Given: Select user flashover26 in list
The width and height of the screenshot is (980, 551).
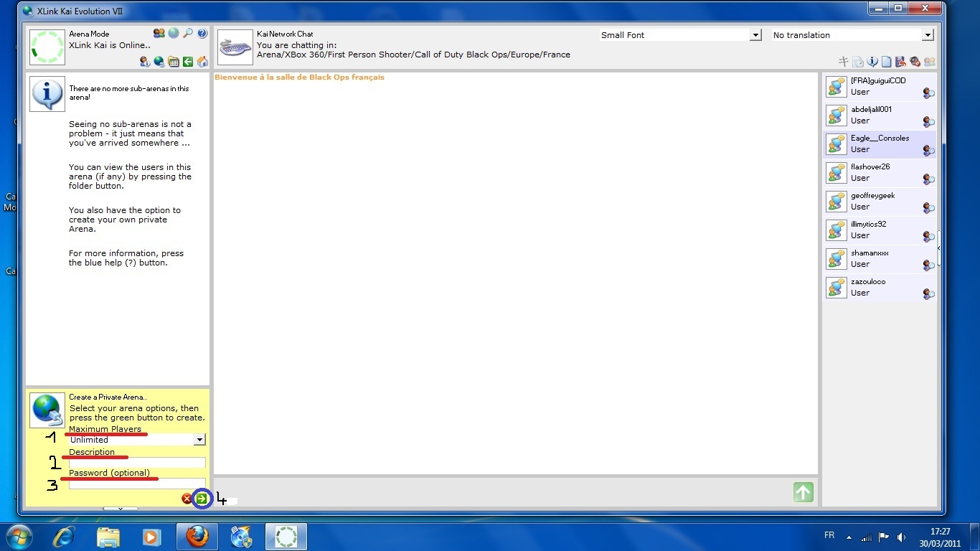Looking at the screenshot, I should [x=880, y=172].
